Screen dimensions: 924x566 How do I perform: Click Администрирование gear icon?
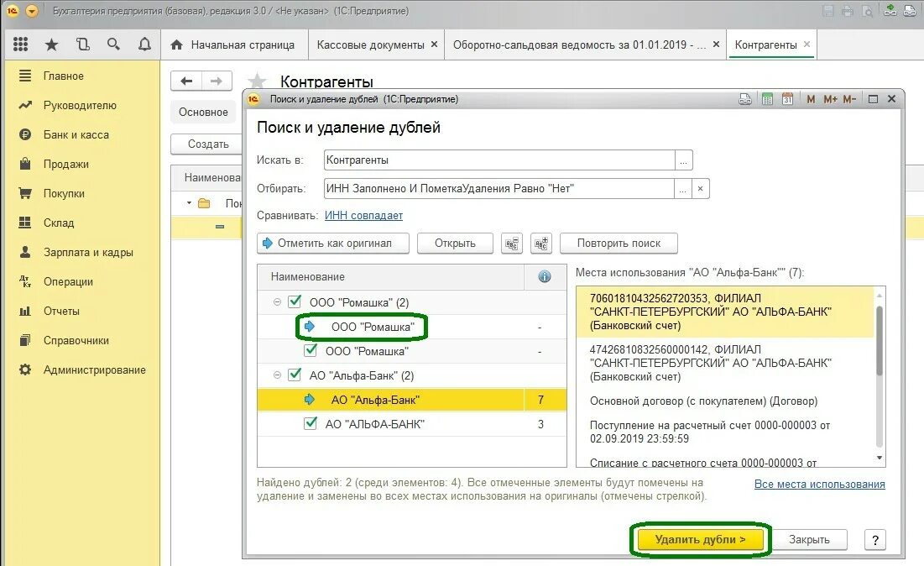coord(24,369)
